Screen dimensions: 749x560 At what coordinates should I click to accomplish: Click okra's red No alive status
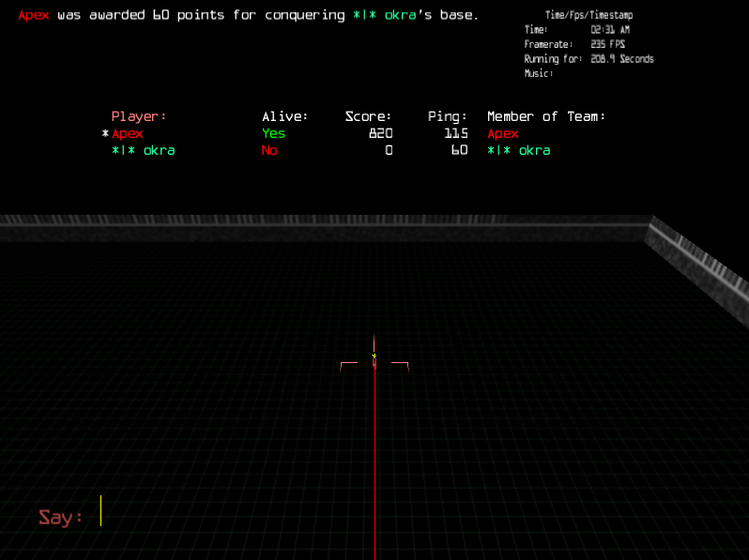269,150
